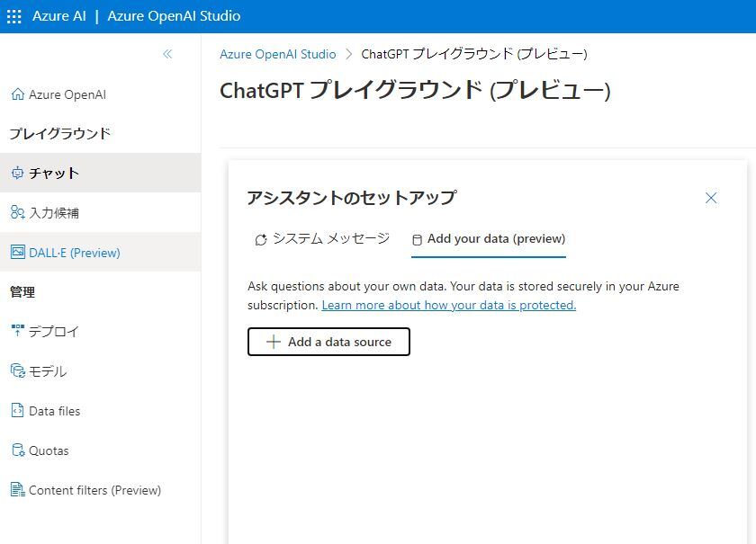The width and height of the screenshot is (756, 544).
Task: Click the Azure OpenAI home icon
Action: click(x=17, y=94)
